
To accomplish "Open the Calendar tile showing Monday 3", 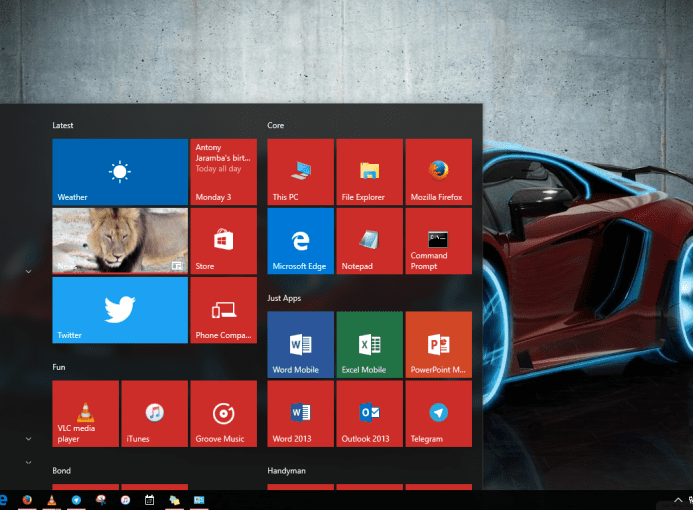I will pos(223,172).
